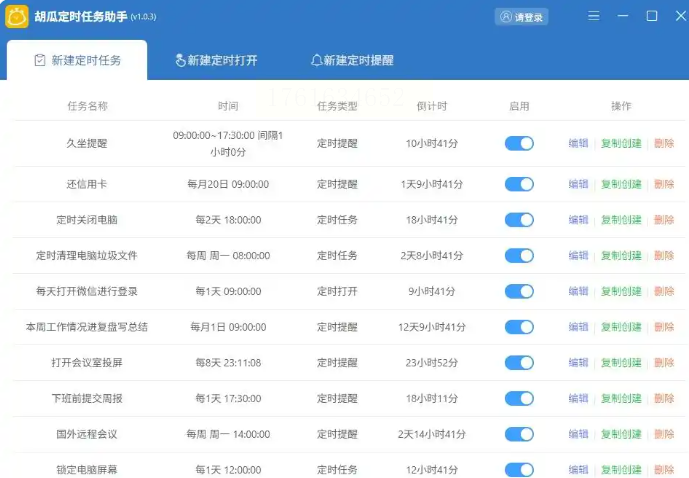Delete the 定时关闭电脑 task

(664, 220)
